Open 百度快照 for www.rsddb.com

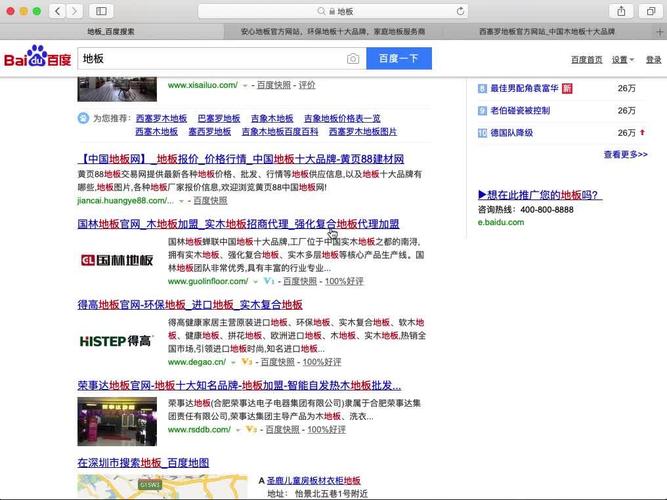282,430
